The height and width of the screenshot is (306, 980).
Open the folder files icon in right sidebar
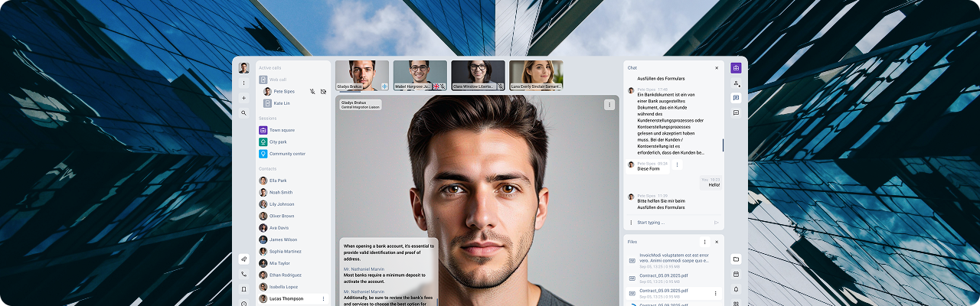point(736,259)
